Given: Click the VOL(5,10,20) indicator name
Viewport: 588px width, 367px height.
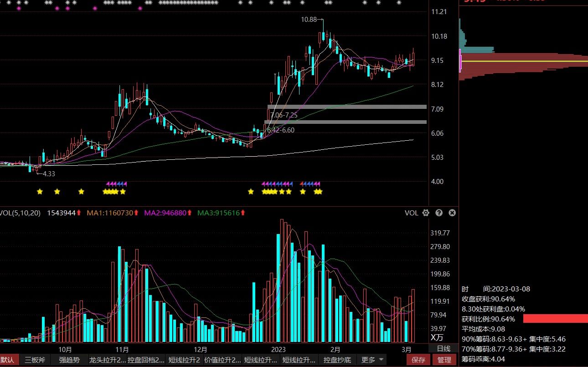Looking at the screenshot, I should 20,213.
